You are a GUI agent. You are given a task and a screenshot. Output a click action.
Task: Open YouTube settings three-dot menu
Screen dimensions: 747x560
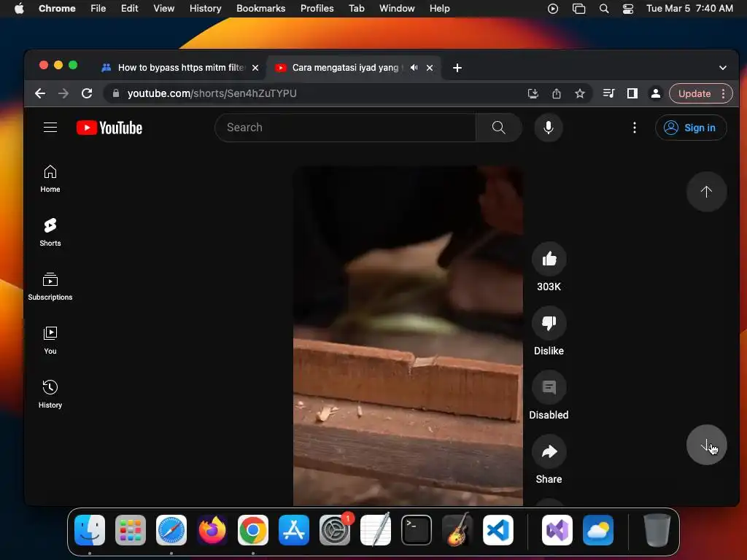pyautogui.click(x=634, y=128)
